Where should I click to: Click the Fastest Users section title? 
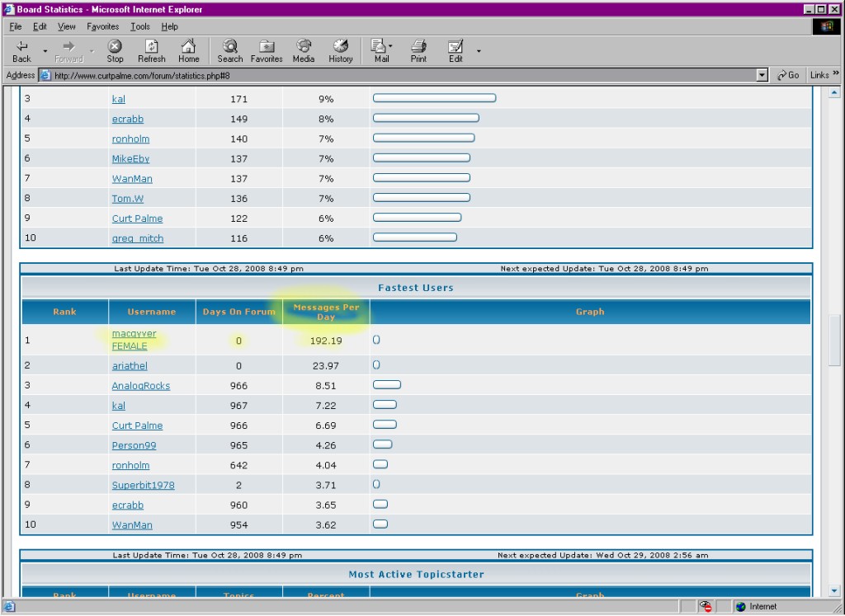[x=416, y=288]
